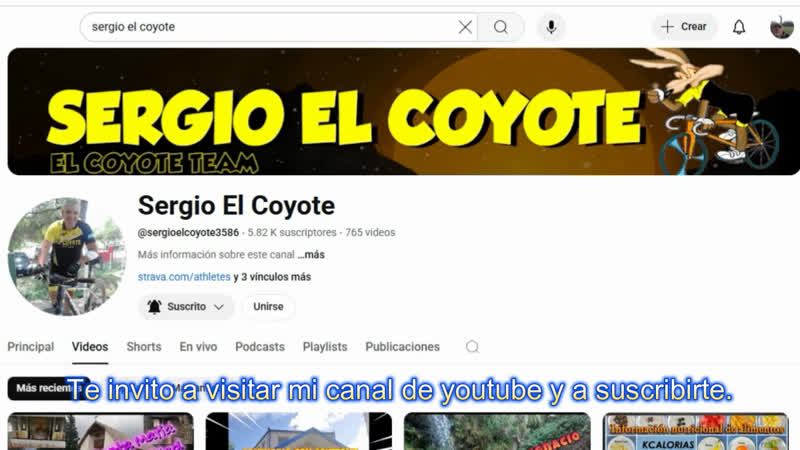Click the Crear button
Image resolution: width=800 pixels, height=450 pixels.
684,27
